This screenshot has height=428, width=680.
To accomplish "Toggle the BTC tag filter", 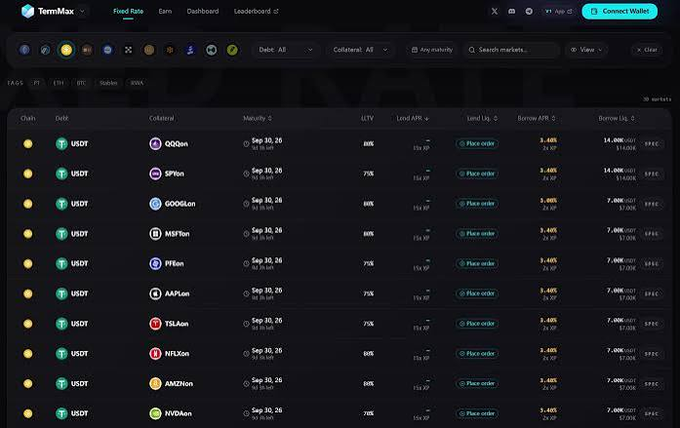I will click(81, 83).
